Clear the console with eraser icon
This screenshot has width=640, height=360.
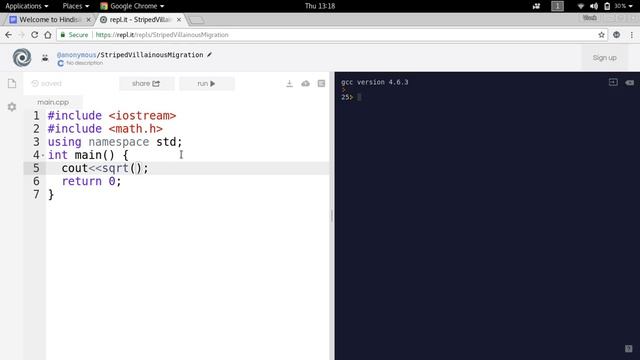click(x=629, y=82)
